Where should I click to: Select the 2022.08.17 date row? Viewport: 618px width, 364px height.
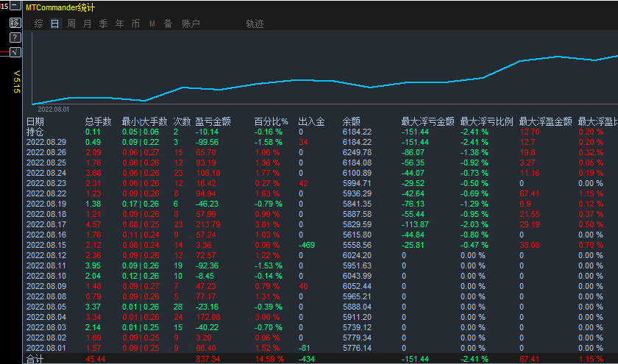46,224
